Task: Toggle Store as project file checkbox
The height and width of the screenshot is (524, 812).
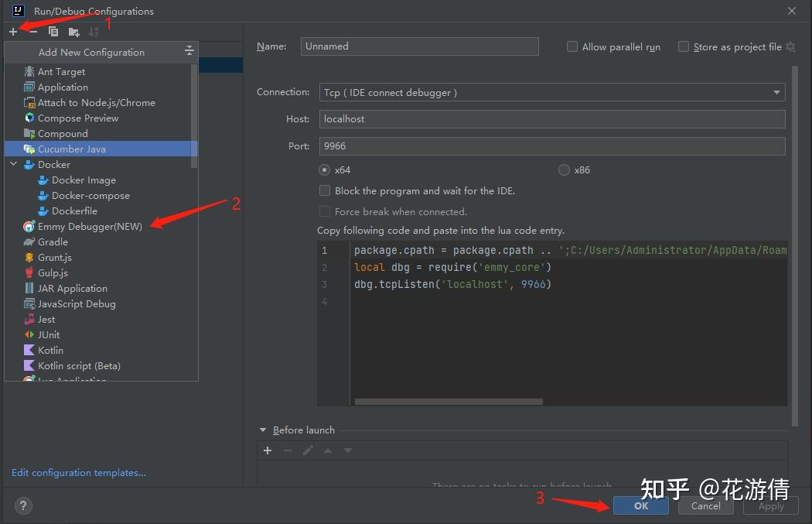Action: [x=683, y=46]
